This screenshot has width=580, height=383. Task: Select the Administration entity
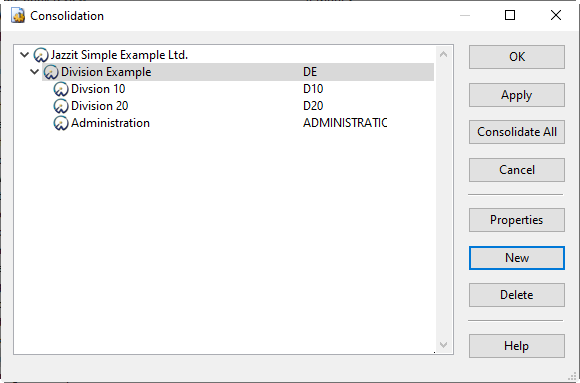click(110, 123)
